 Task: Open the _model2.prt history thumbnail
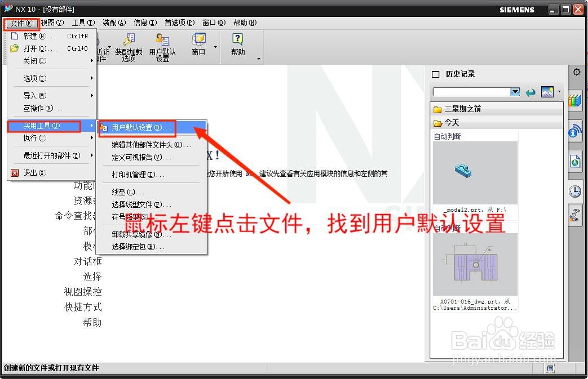point(475,173)
